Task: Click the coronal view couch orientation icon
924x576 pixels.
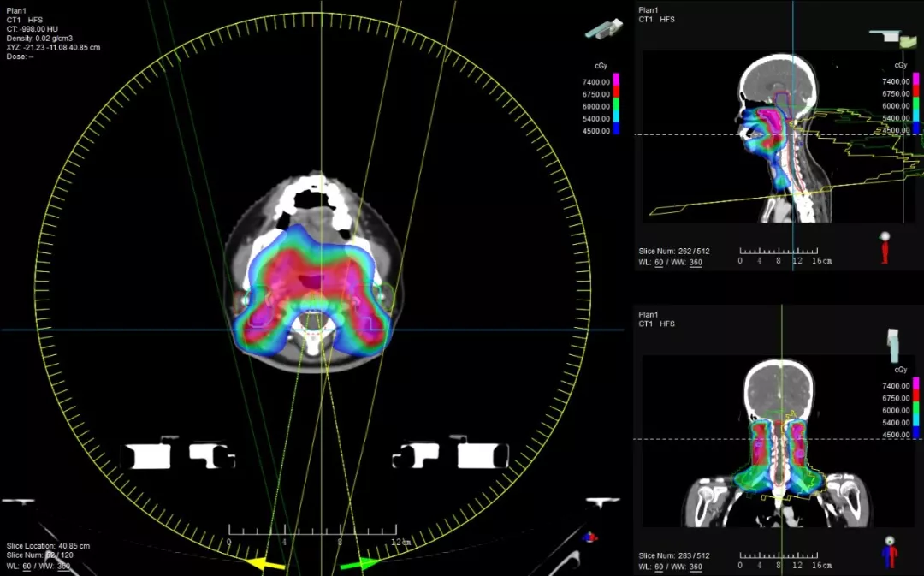Action: 895,344
